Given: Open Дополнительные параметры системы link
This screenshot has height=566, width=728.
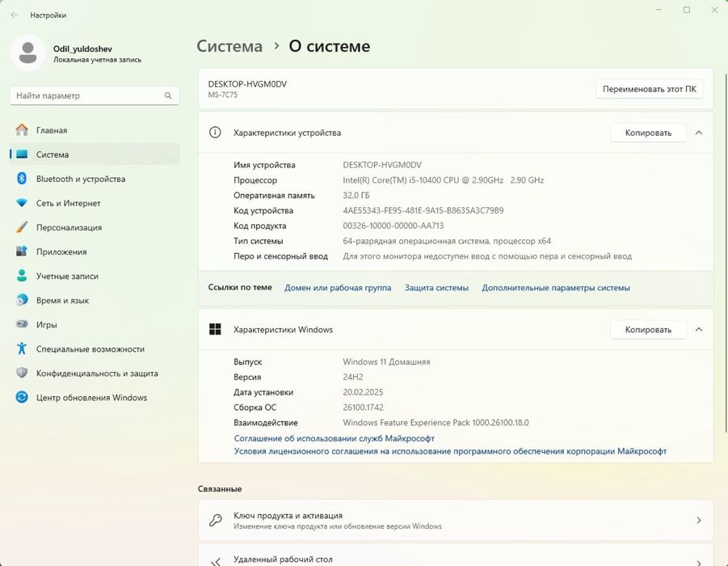Looking at the screenshot, I should coord(555,287).
